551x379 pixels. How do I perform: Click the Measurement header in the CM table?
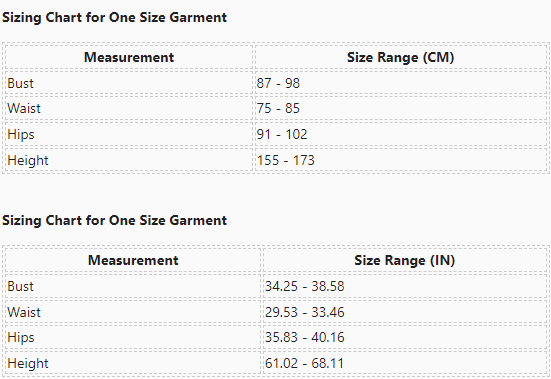pos(129,57)
